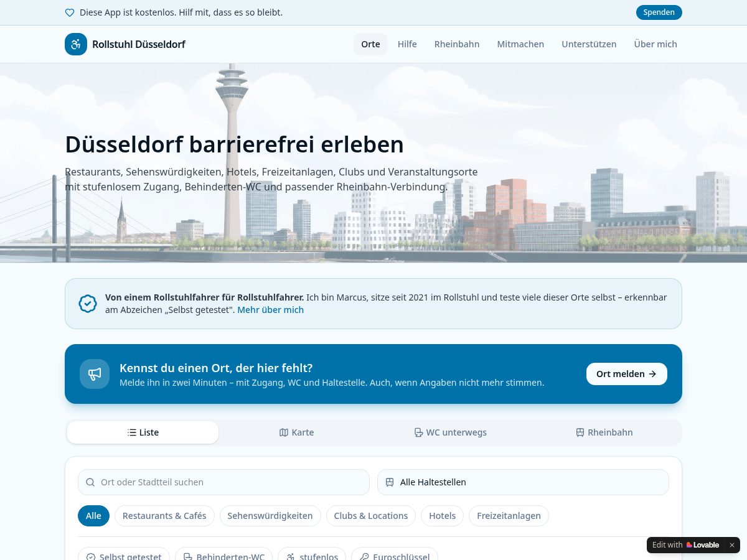747x560 pixels.
Task: Filter by Hotels
Action: [443, 516]
